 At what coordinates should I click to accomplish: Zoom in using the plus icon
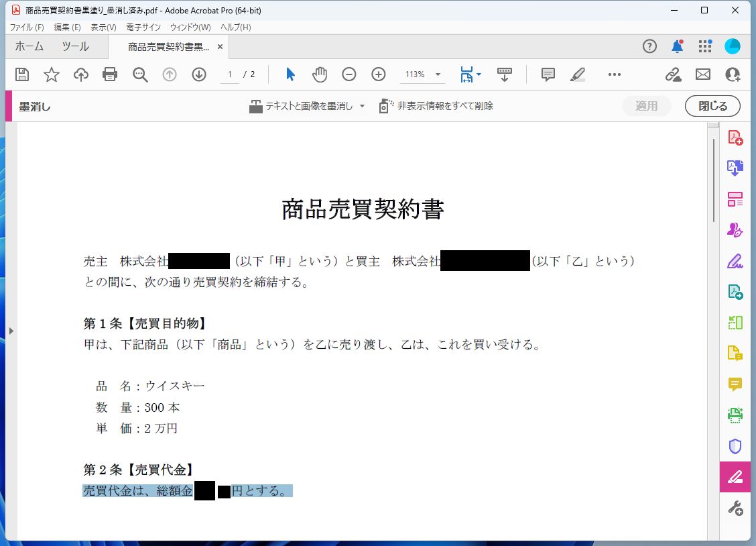point(379,74)
